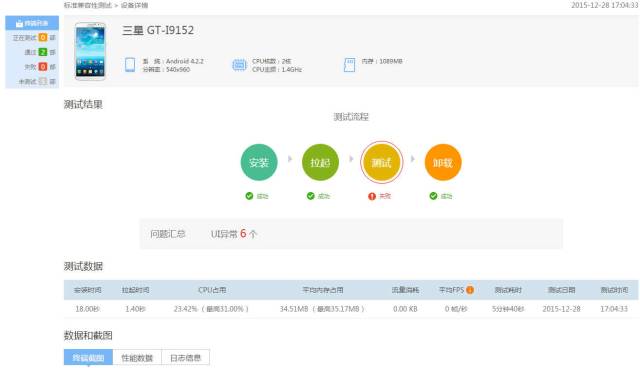The height and width of the screenshot is (368, 640).
Task: Click the 三星 GT-I9152 device title
Action: click(158, 30)
